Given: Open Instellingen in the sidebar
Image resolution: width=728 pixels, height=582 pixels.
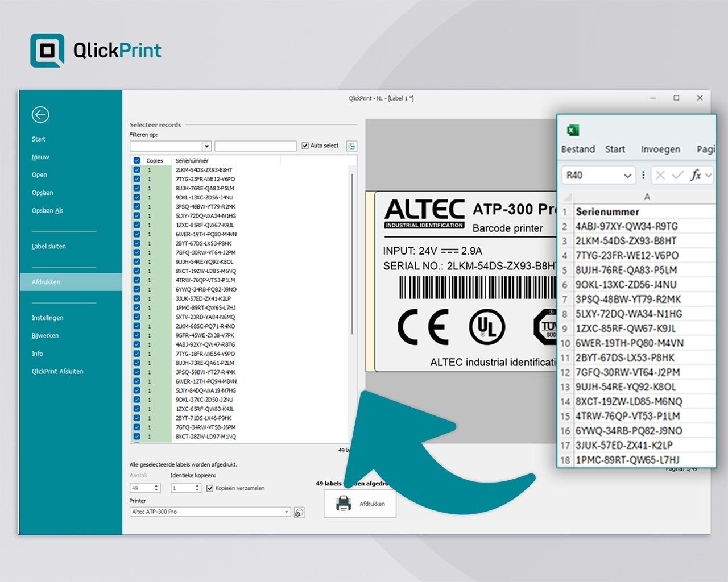Looking at the screenshot, I should coord(47,318).
